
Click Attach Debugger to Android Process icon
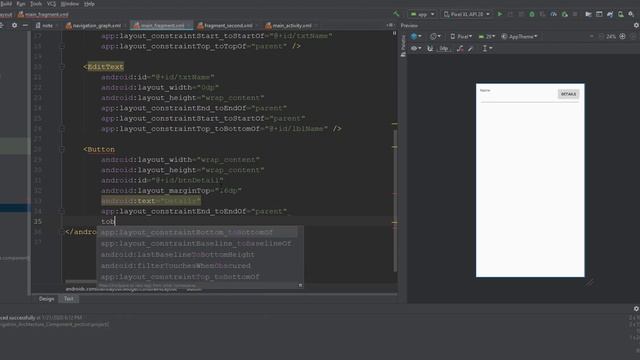click(x=564, y=14)
